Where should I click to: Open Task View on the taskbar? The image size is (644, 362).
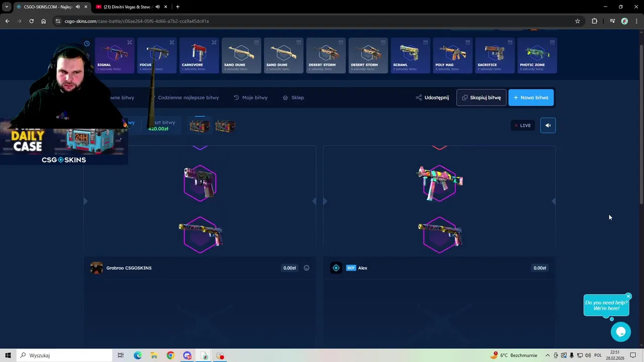(120, 355)
